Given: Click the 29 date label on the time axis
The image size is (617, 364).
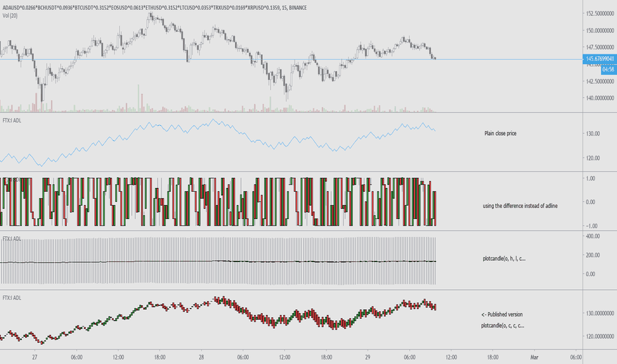Looking at the screenshot, I should click(x=367, y=357).
